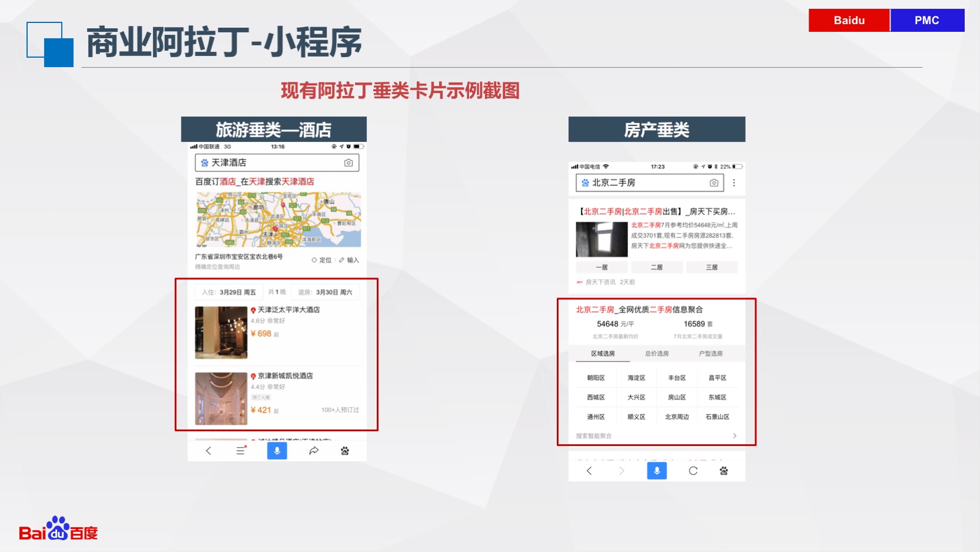Click blue PMC tab at top right
Screen dimensions: 980x552
[927, 20]
